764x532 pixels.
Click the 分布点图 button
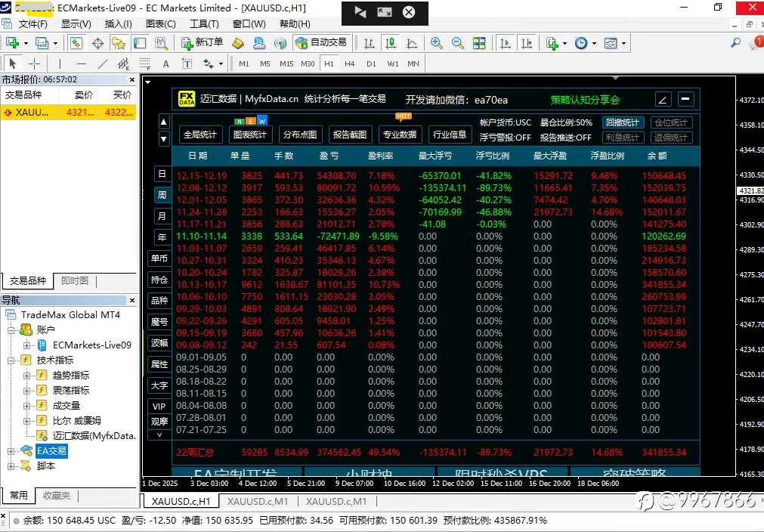point(300,135)
